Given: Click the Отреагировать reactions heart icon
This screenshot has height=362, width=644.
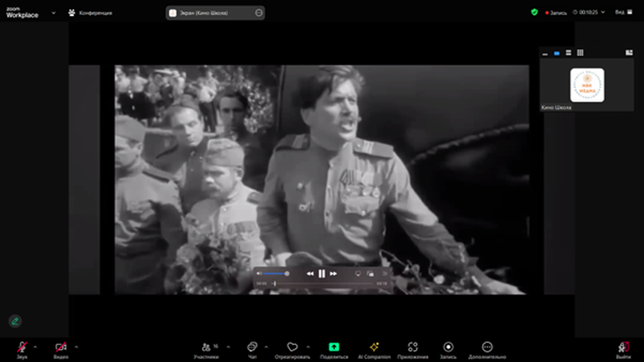Looking at the screenshot, I should 292,347.
